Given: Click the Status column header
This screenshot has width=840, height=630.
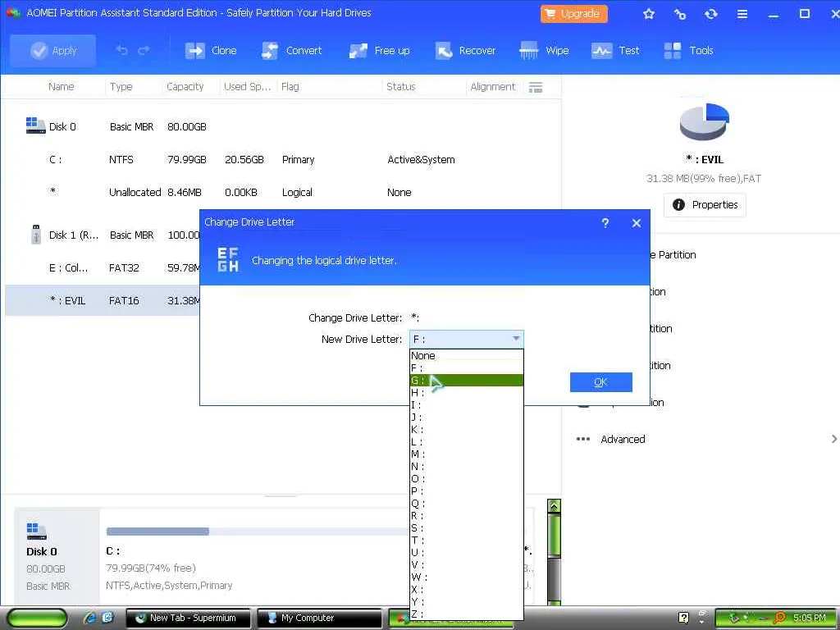Looking at the screenshot, I should click(400, 87).
